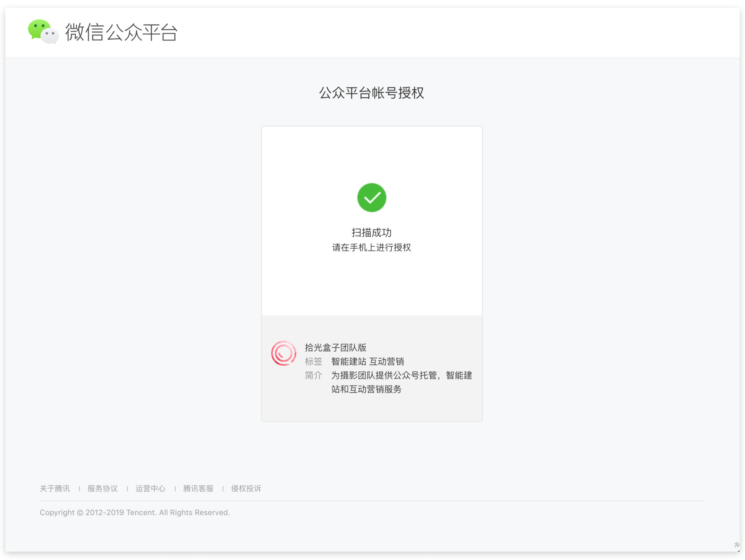
Task: Click the 拾光盒子团队版 app name
Action: pyautogui.click(x=335, y=347)
